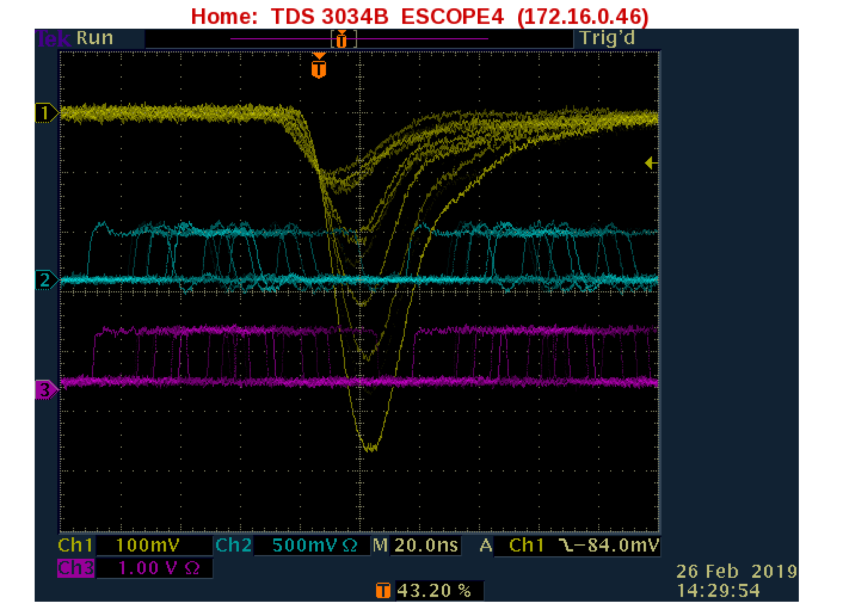Click the orange trigger position marker on the graticule

tap(319, 66)
